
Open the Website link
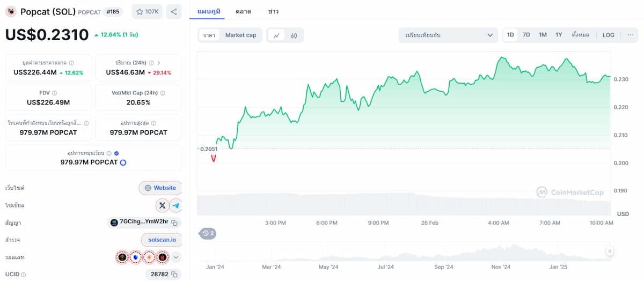pos(160,188)
